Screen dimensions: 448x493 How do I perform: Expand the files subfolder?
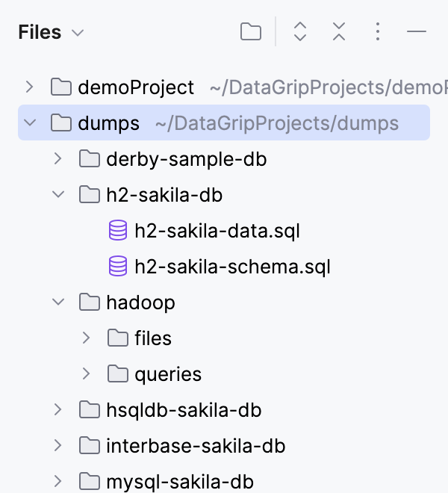[x=86, y=338]
